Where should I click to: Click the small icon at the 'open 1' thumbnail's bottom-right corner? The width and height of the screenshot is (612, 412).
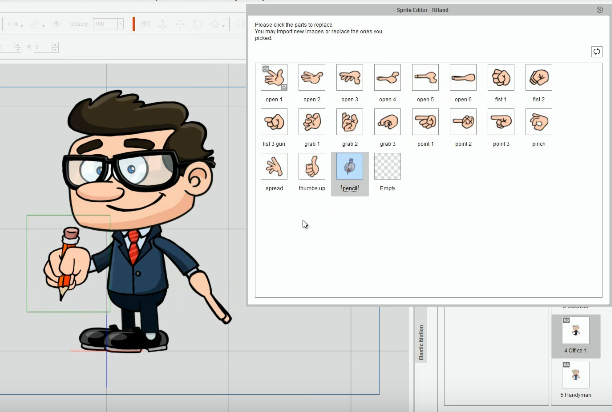tap(284, 87)
